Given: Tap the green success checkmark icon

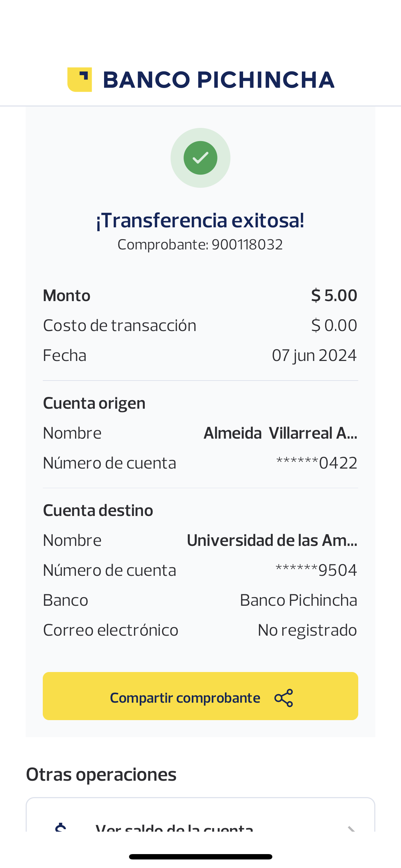Looking at the screenshot, I should point(200,158).
